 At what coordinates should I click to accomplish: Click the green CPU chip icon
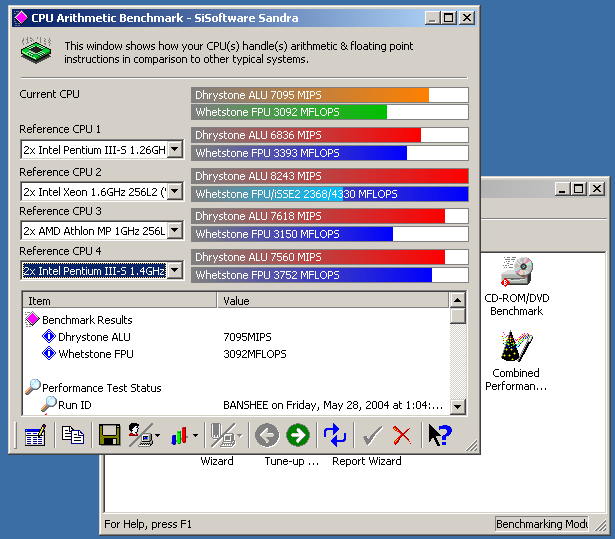click(x=36, y=50)
